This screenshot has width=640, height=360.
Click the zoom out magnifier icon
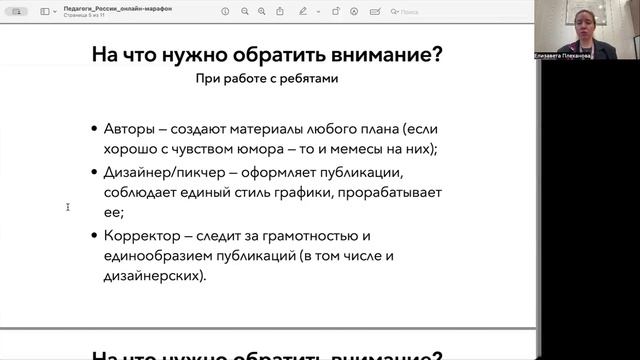[x=244, y=11]
